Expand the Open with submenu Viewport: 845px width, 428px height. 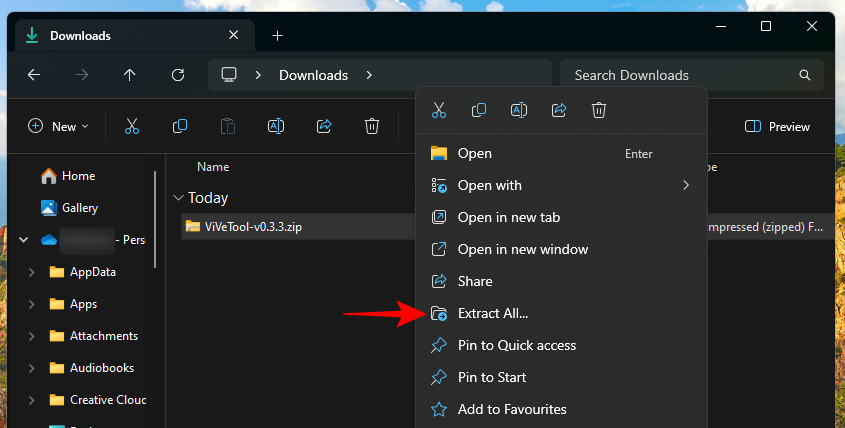coord(685,185)
